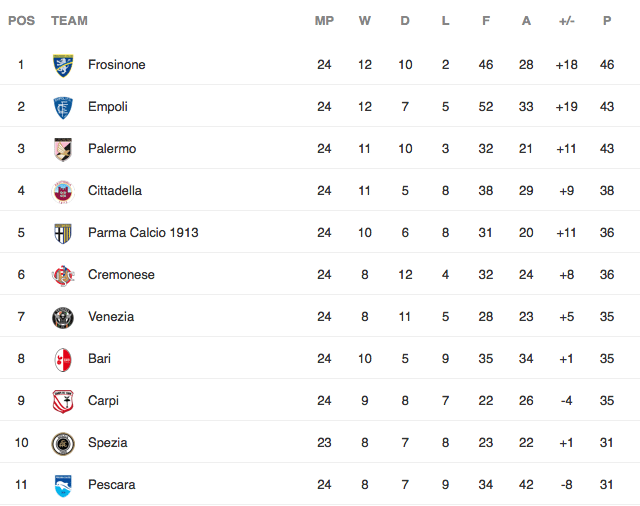Click the Cittadella club crest icon
640x506 pixels.
point(63,191)
